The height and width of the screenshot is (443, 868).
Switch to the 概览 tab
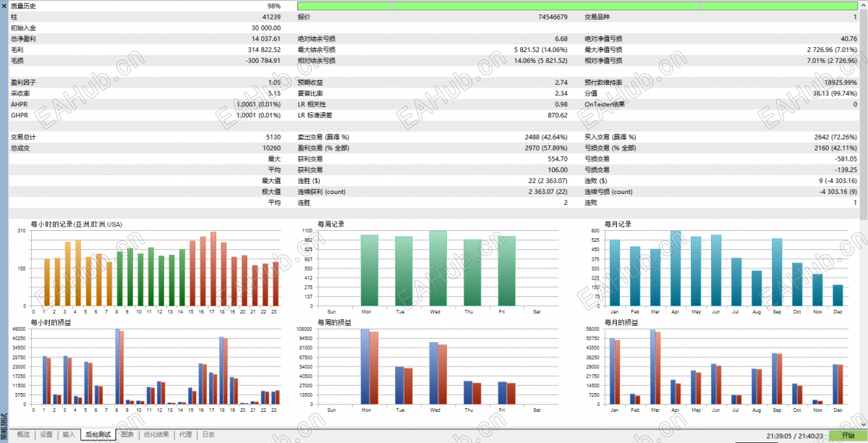(x=23, y=435)
